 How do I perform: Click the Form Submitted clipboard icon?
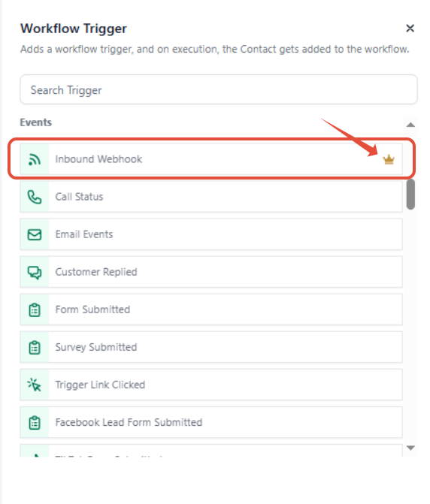coord(35,310)
